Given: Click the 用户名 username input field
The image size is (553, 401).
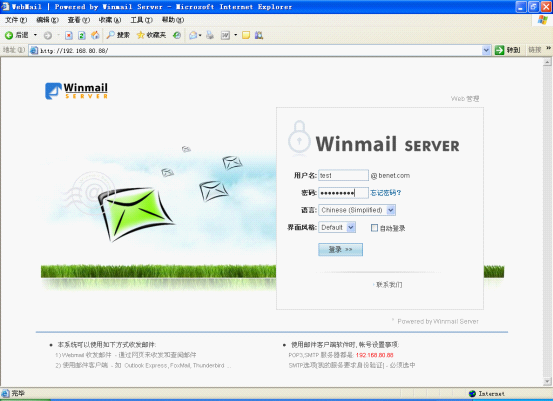Looking at the screenshot, I should pyautogui.click(x=343, y=175).
